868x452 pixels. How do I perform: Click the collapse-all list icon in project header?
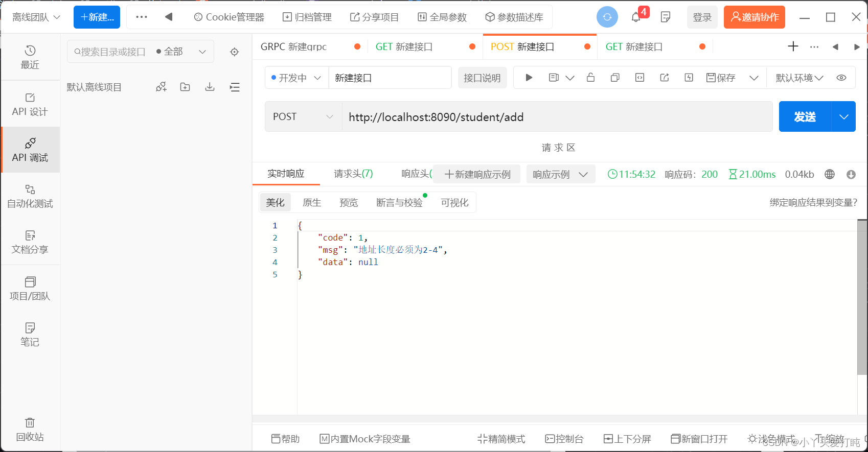coord(235,87)
